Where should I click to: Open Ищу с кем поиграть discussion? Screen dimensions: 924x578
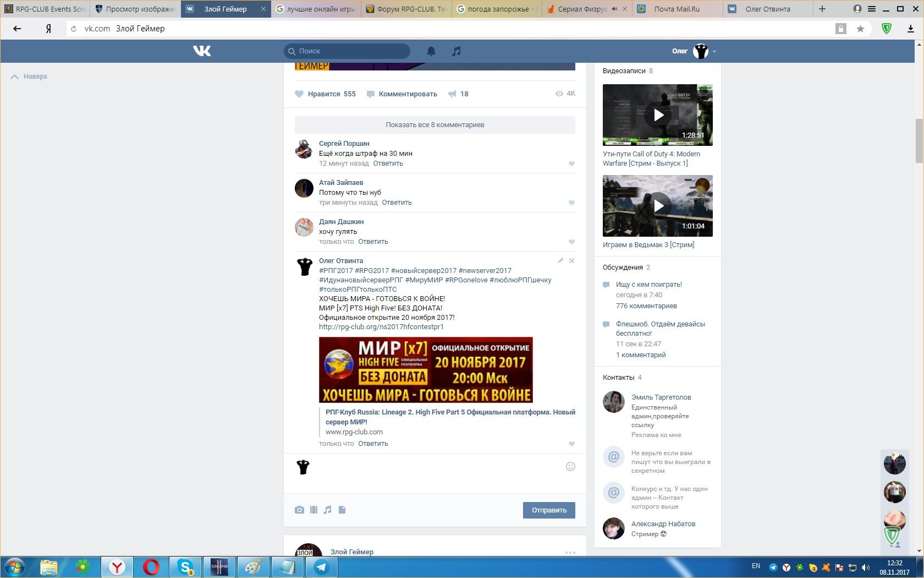[x=649, y=285]
